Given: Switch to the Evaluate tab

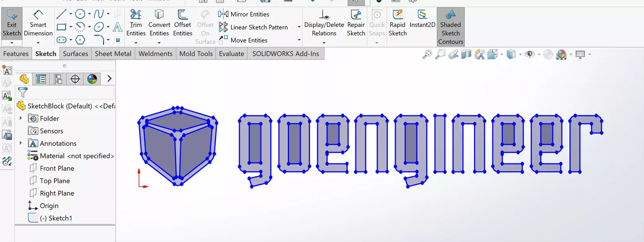Looking at the screenshot, I should tap(231, 54).
